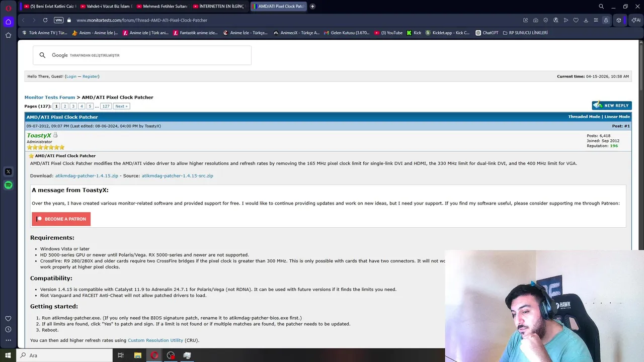Click the taskbar Ara search box
The width and height of the screenshot is (644, 362).
point(65,355)
